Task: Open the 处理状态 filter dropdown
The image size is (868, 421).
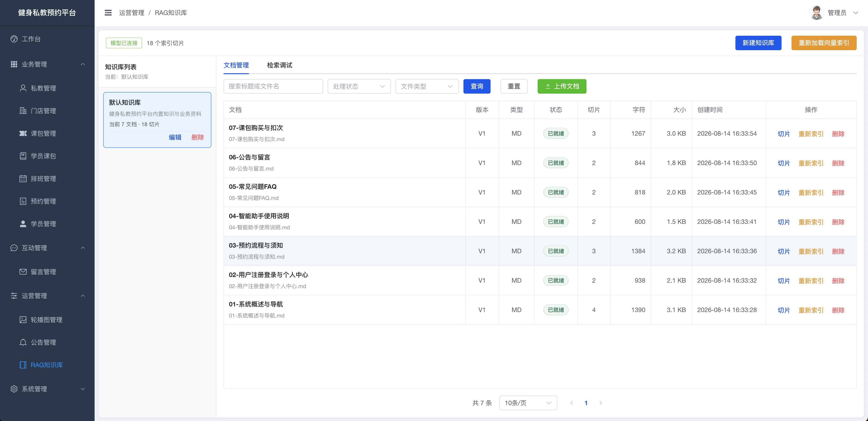Action: 359,86
